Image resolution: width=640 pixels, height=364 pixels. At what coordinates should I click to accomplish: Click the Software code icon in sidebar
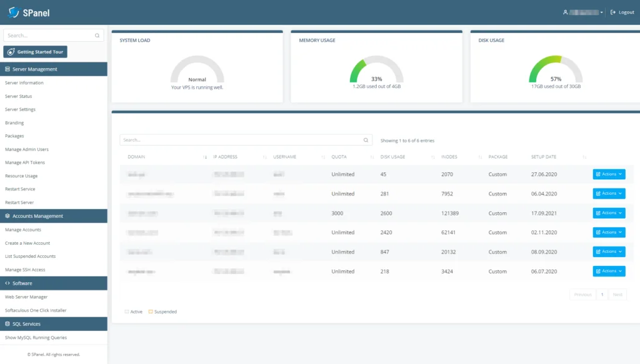(6, 283)
